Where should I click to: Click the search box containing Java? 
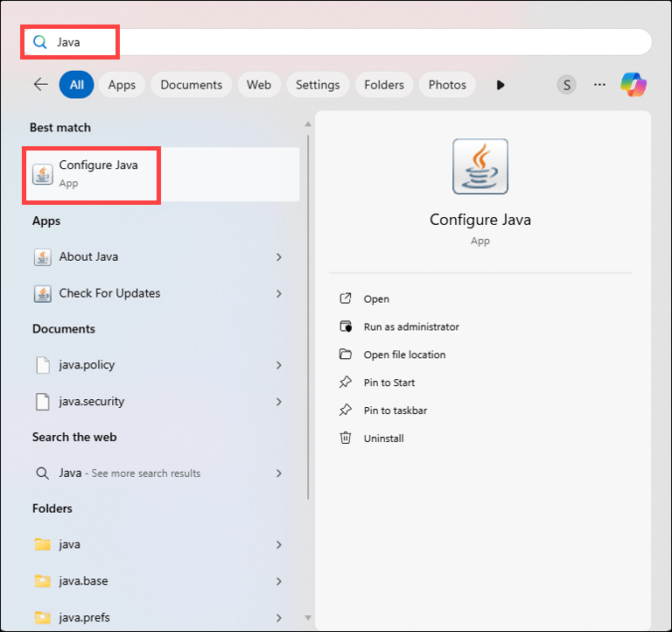pyautogui.click(x=338, y=42)
